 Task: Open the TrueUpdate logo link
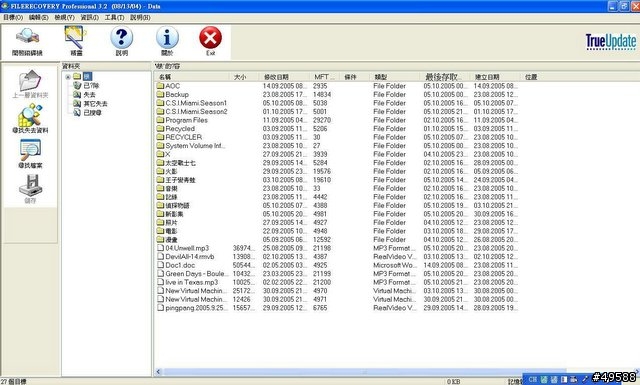click(x=611, y=42)
